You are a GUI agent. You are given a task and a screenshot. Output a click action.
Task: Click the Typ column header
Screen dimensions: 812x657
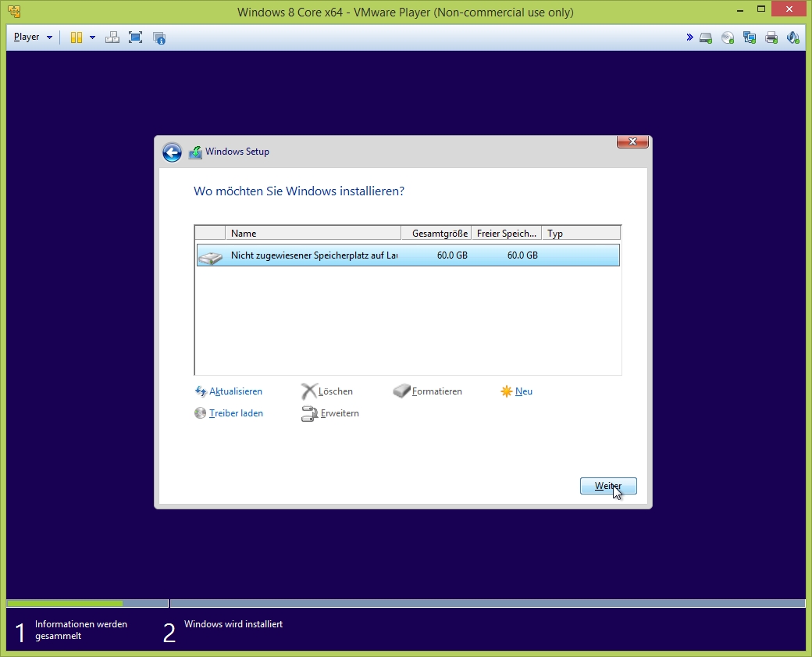[581, 233]
